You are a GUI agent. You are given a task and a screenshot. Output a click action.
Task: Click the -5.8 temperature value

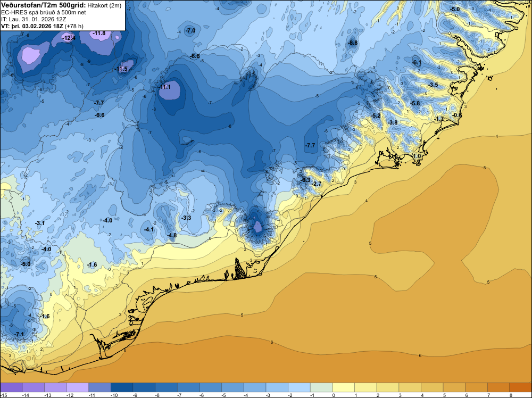coord(415,103)
